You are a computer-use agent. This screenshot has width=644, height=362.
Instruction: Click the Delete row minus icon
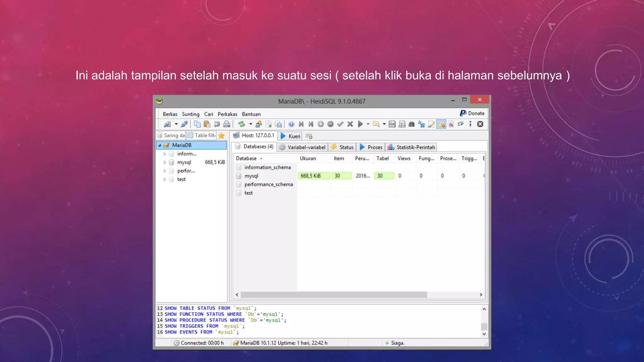pos(330,124)
